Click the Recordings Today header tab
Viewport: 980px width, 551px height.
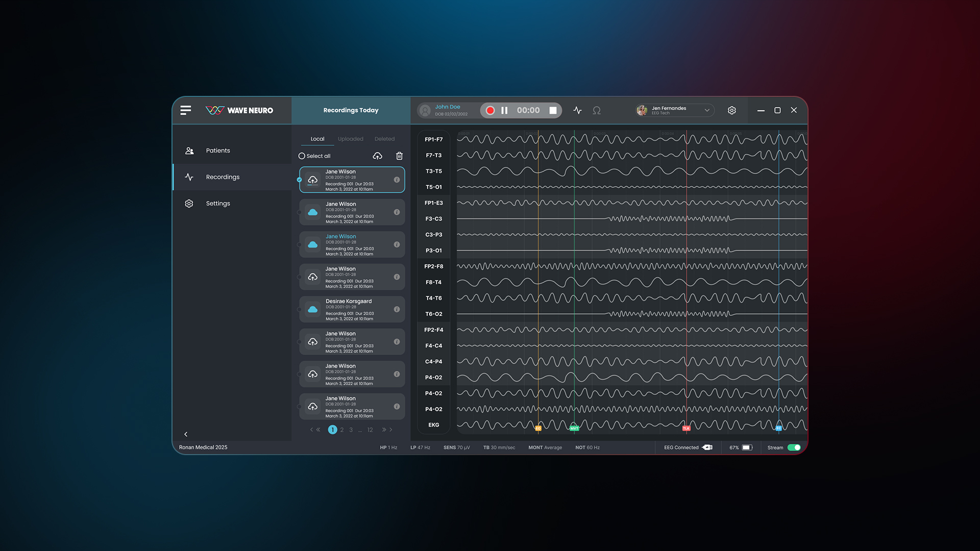click(351, 110)
